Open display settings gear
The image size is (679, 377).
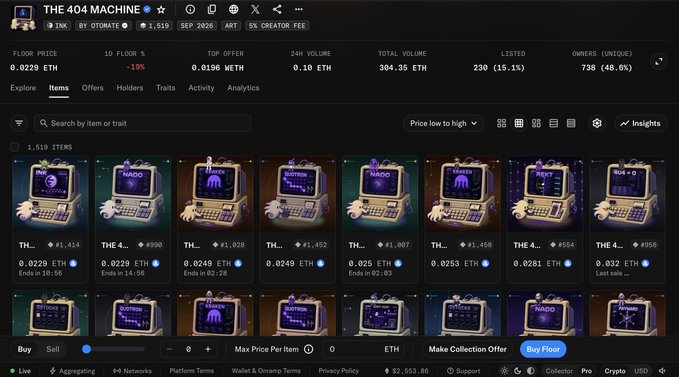(x=597, y=123)
